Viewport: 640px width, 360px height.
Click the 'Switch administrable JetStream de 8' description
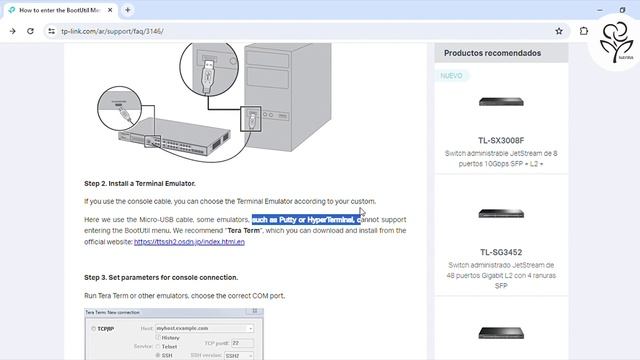click(501, 159)
